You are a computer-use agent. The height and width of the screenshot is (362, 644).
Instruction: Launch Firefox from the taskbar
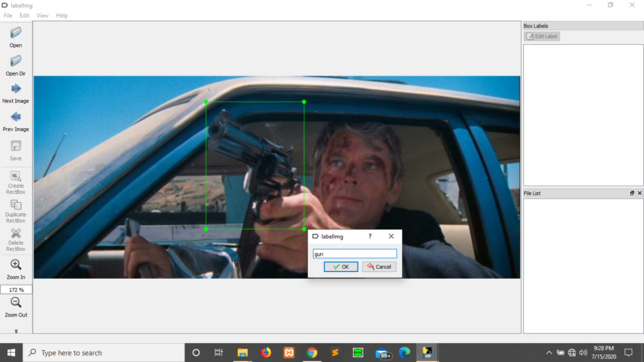[266, 353]
